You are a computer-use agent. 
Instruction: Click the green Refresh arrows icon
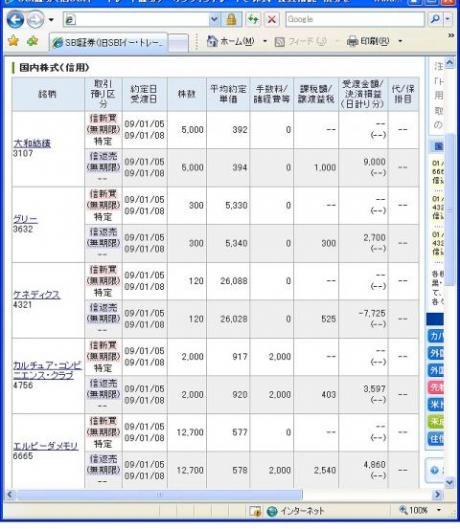(253, 20)
